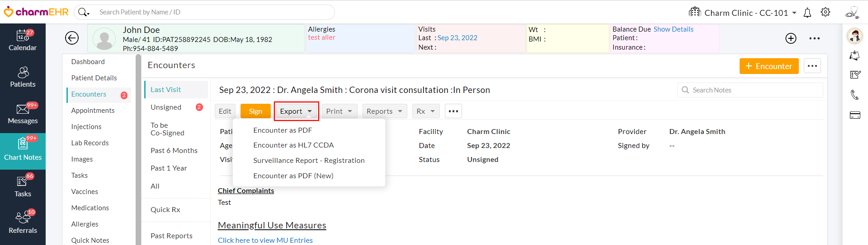The width and height of the screenshot is (868, 245).
Task: Expand the Print dropdown
Action: pyautogui.click(x=340, y=111)
